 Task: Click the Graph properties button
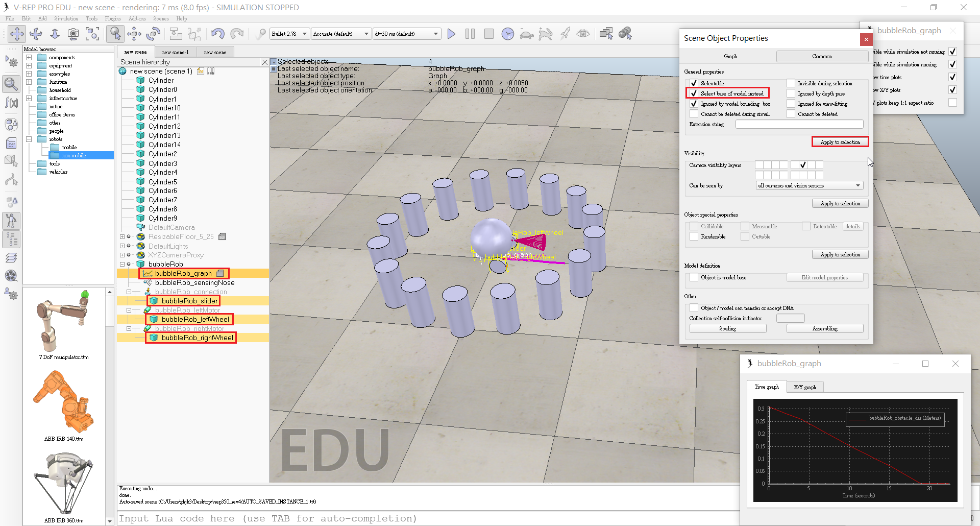[730, 57]
